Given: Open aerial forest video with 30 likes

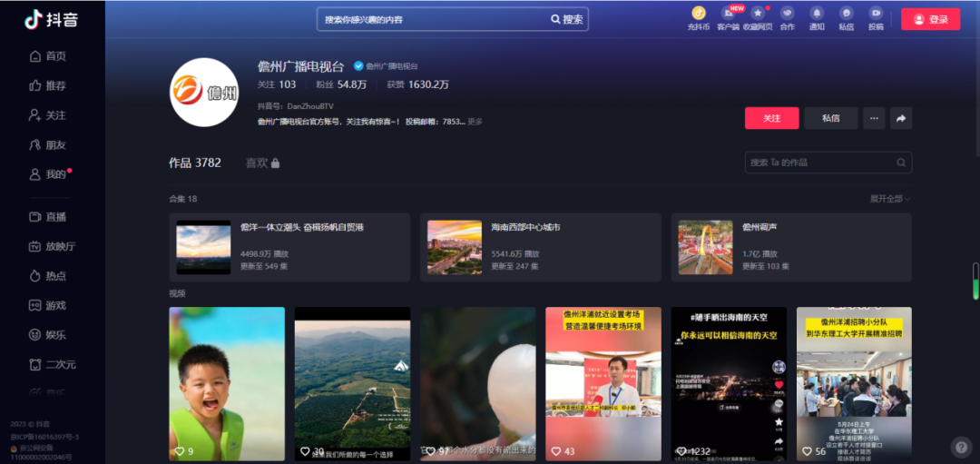Looking at the screenshot, I should [352, 384].
